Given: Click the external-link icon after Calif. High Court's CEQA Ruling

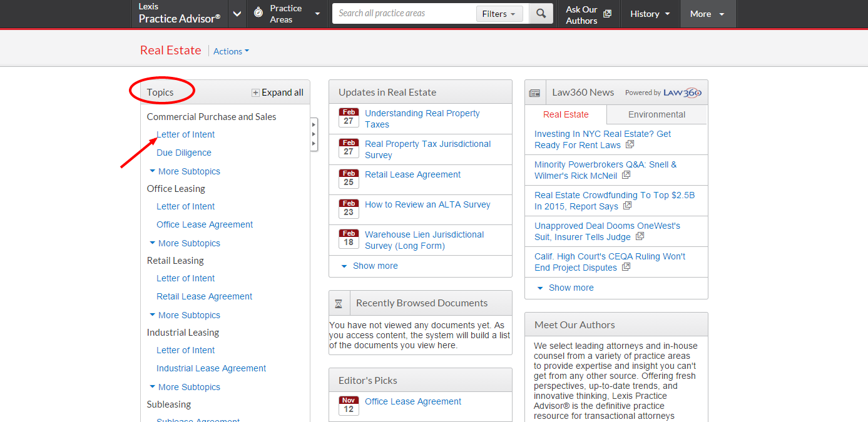Looking at the screenshot, I should [626, 267].
